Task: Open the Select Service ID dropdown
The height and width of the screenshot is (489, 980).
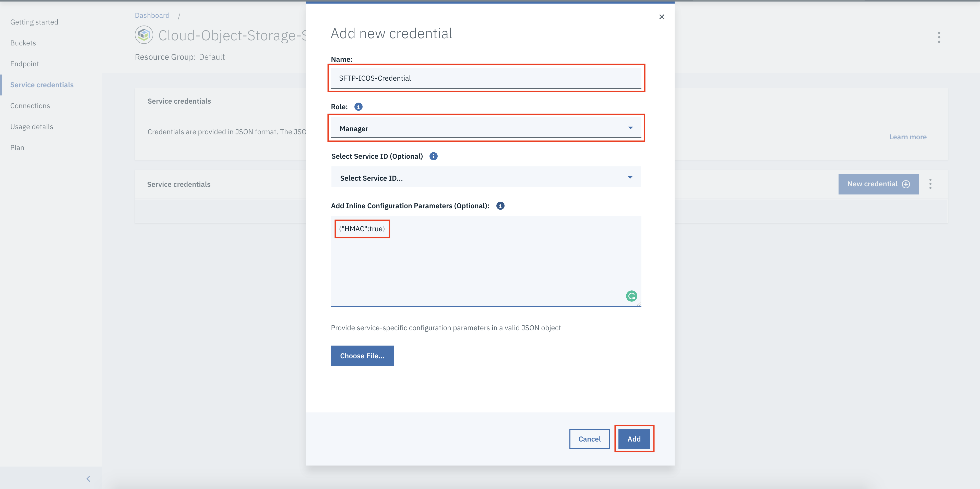Action: (485, 178)
